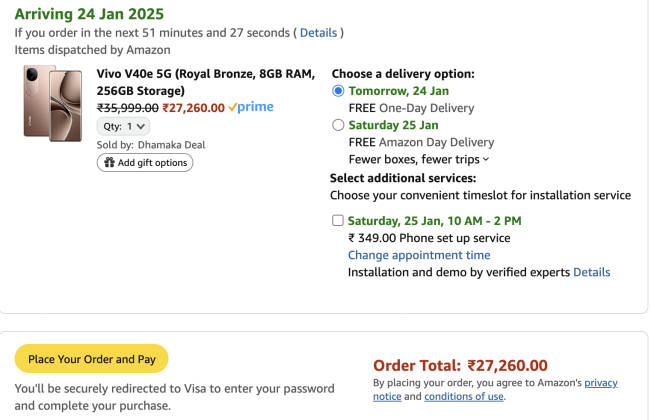Screen dimensions: 651x420
Task: Click the Prime logo badge
Action: pyautogui.click(x=250, y=107)
